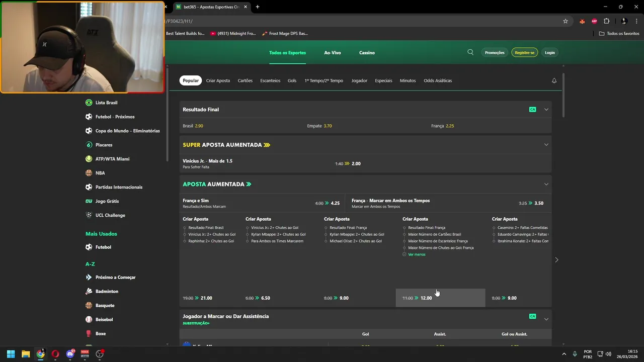Select Brasil 2.90 odds
Screen dimensions: 644x362
click(x=242, y=126)
